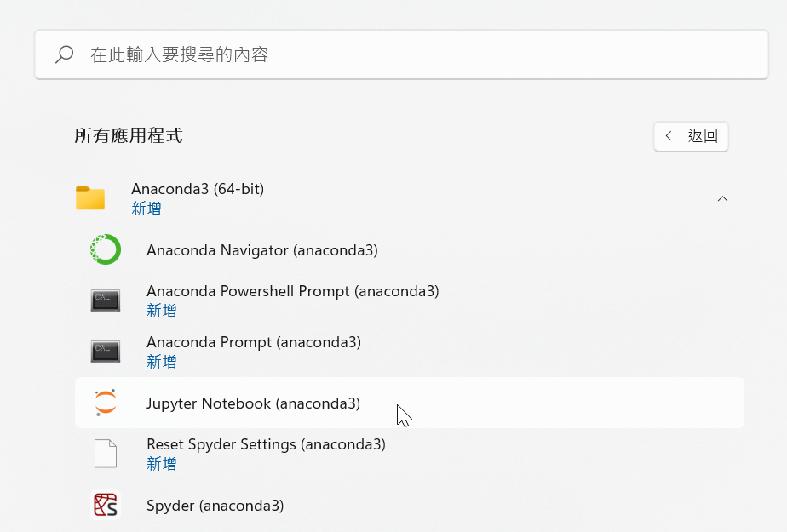Click 新增 label under Anaconda Powershell Prompt
This screenshot has height=532, width=787.
162,311
